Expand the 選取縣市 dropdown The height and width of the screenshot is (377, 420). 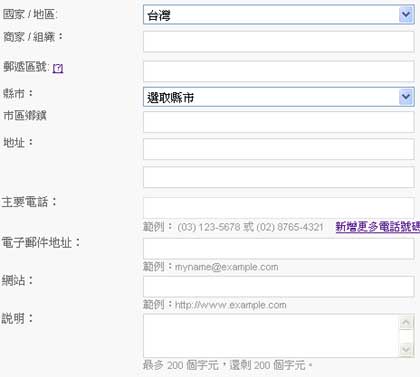click(x=279, y=97)
